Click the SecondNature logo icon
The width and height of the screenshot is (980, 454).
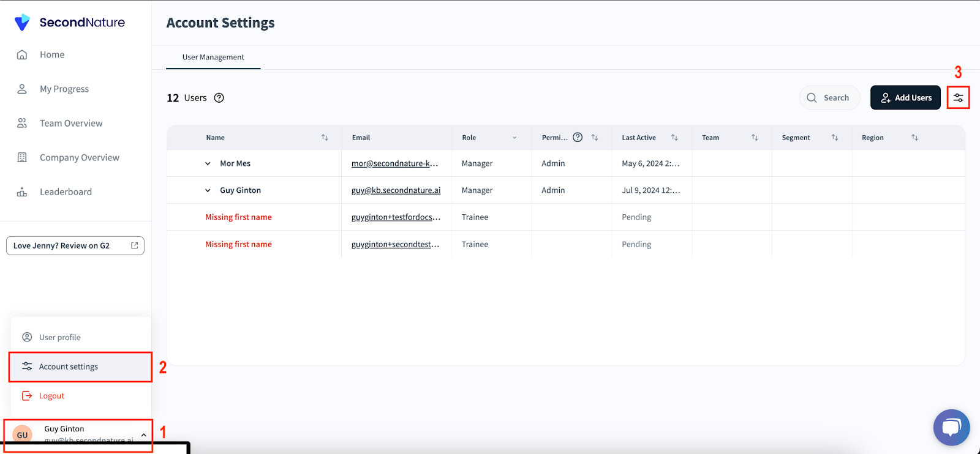22,23
